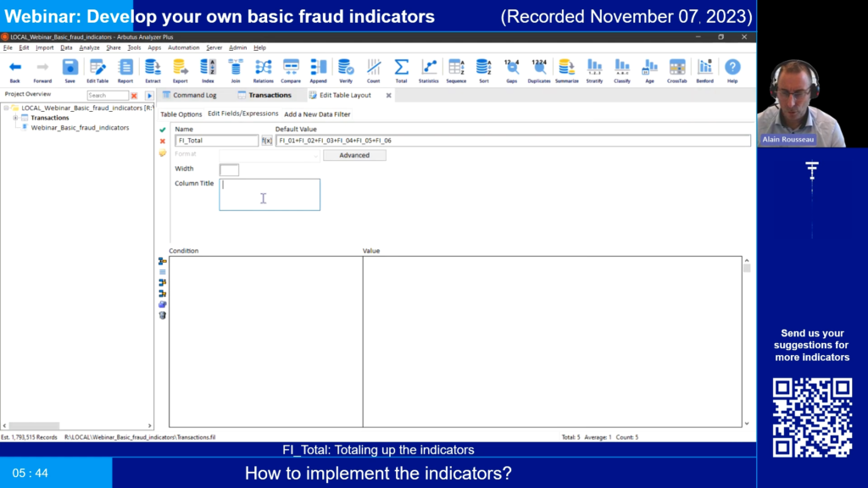The image size is (868, 488).
Task: Open the Table Options section
Action: pos(181,114)
